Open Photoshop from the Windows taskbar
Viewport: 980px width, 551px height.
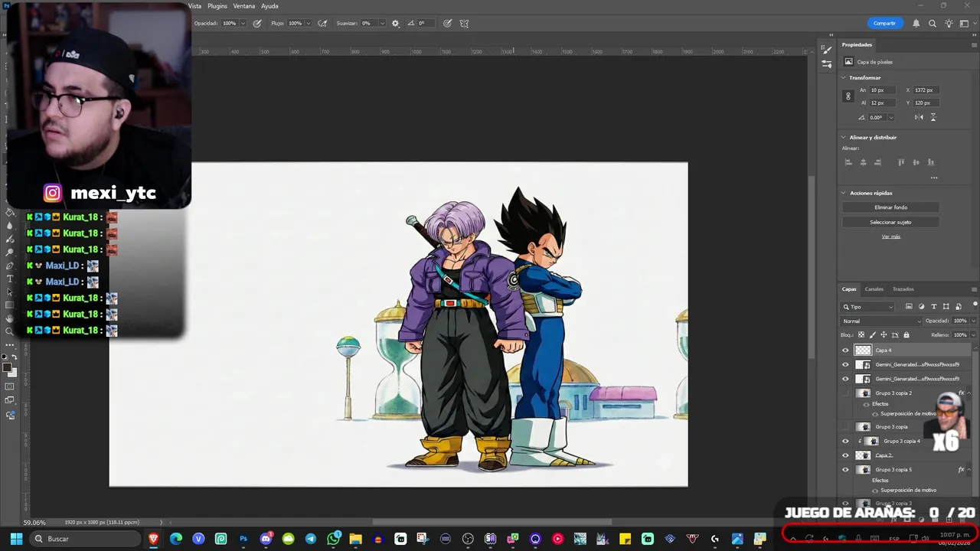[x=243, y=539]
